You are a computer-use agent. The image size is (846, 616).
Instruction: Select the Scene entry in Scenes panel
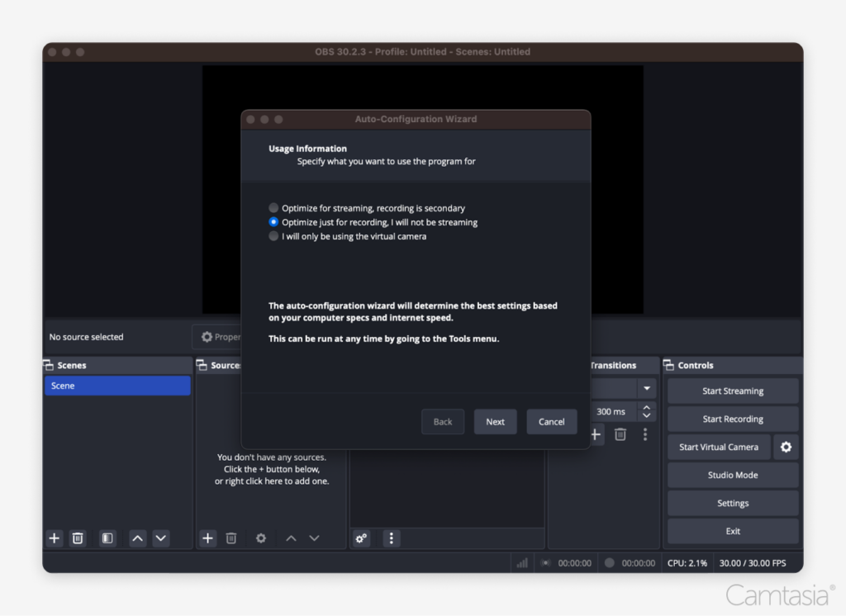click(x=117, y=385)
